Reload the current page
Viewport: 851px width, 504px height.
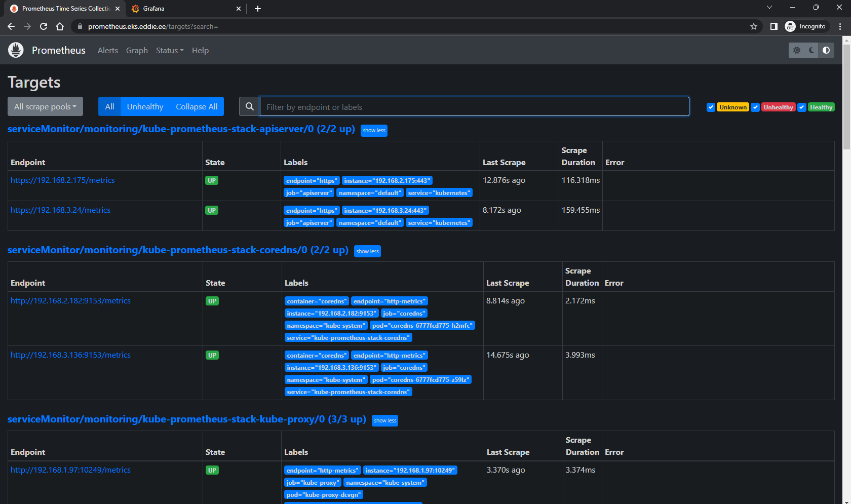coord(44,26)
